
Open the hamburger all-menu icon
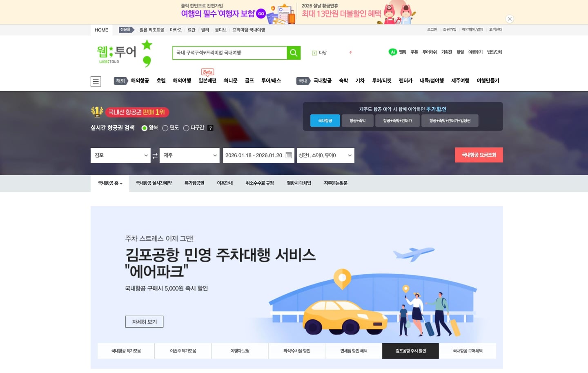click(x=96, y=81)
